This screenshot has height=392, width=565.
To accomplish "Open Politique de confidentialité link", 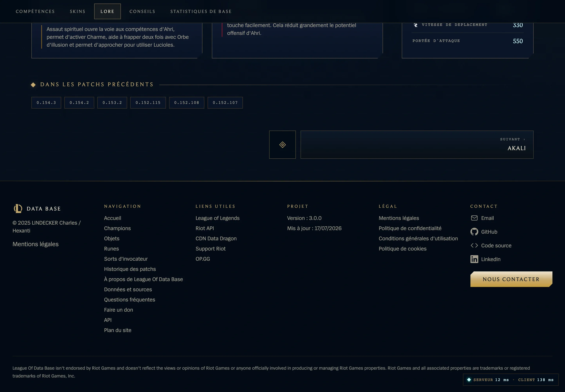I will tap(410, 228).
